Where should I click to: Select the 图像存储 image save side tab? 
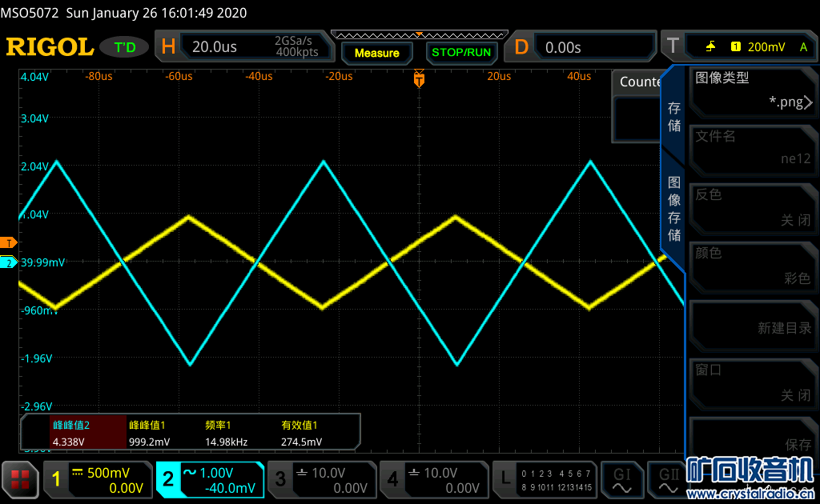coord(674,207)
